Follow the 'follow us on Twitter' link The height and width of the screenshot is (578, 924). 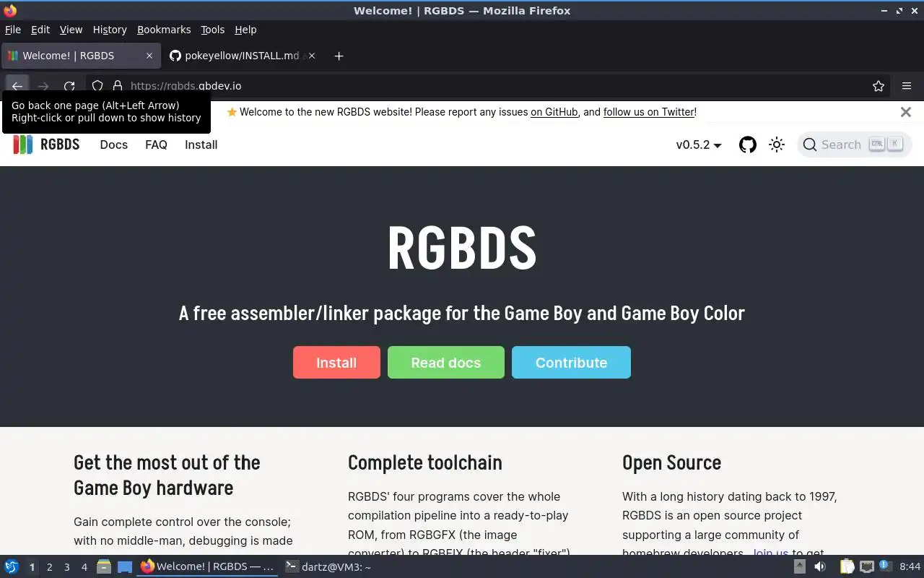coord(648,112)
